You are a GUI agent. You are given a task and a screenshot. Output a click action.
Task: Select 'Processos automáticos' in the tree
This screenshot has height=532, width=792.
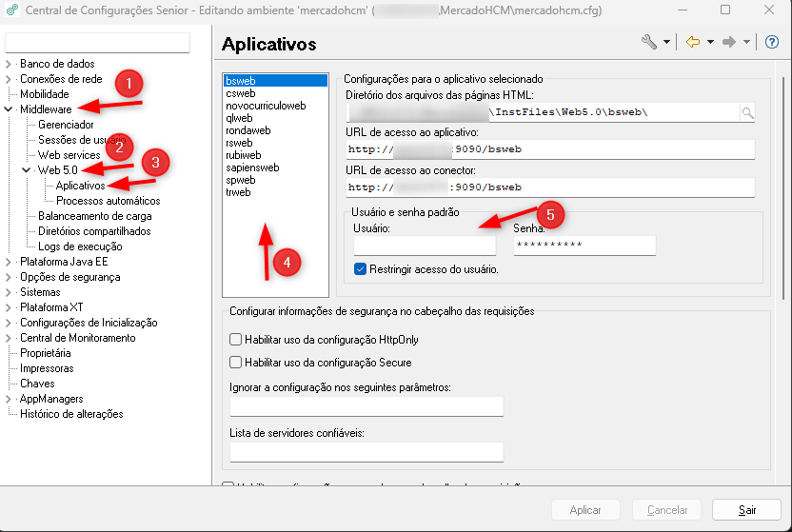point(108,201)
